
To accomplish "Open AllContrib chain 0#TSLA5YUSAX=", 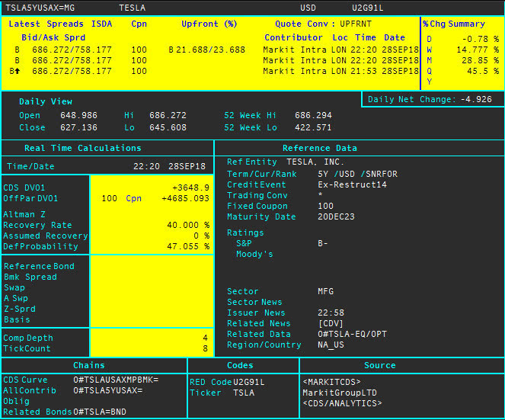I will click(108, 390).
